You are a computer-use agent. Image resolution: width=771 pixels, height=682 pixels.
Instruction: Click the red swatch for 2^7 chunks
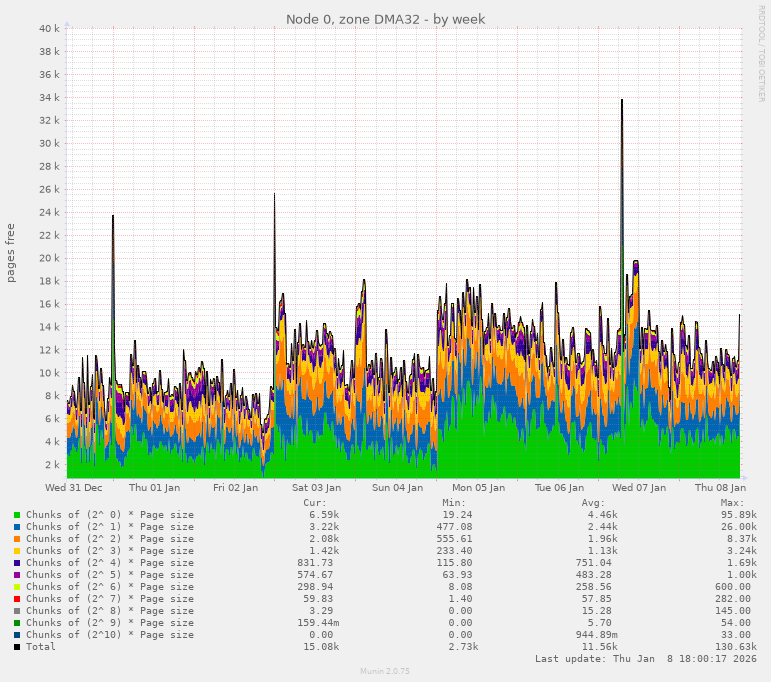pyautogui.click(x=17, y=598)
